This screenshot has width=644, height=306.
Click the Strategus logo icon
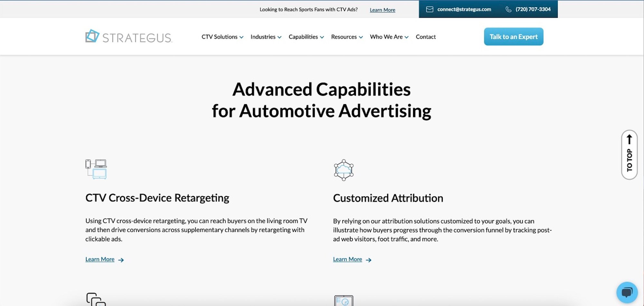(x=92, y=36)
